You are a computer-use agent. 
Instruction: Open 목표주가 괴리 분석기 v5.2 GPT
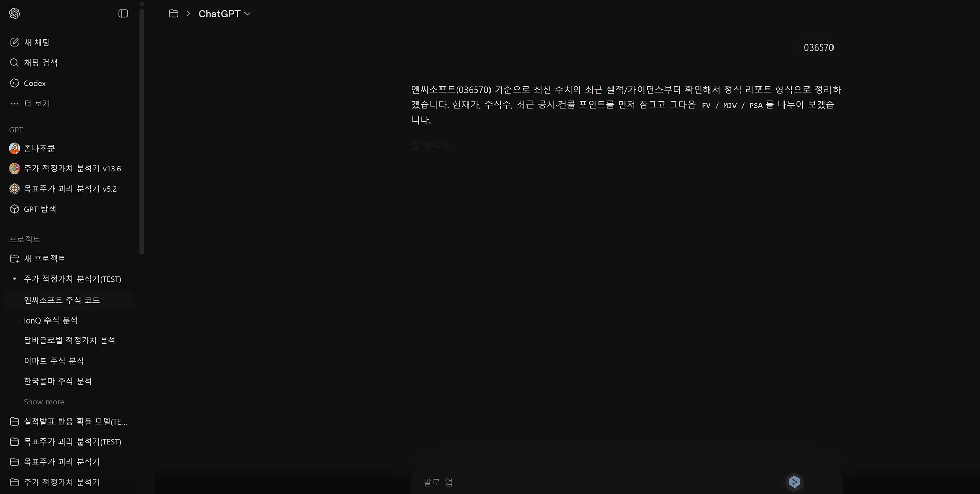pos(69,189)
